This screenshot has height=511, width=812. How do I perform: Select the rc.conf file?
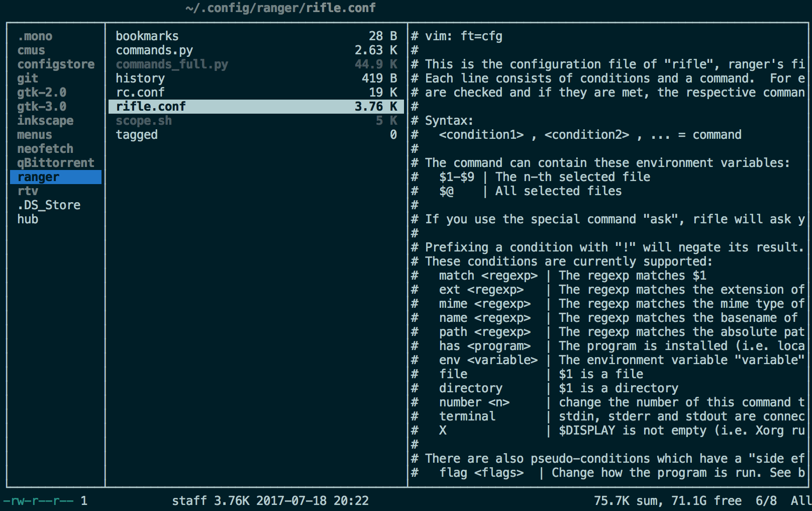point(140,93)
